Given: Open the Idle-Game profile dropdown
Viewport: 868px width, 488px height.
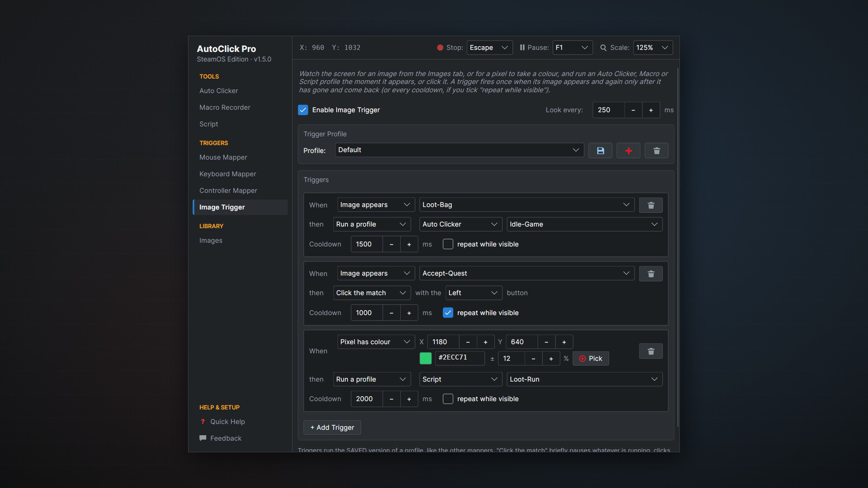Looking at the screenshot, I should [585, 224].
